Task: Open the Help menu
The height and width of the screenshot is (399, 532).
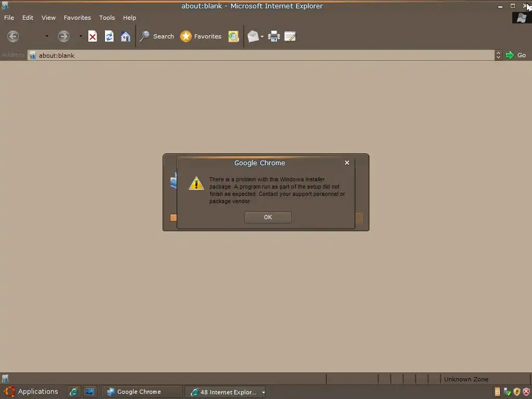Action: [x=129, y=18]
